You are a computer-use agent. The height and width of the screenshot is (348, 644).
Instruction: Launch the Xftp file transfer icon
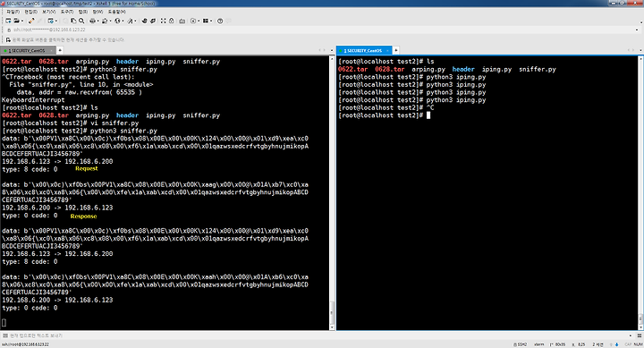[144, 21]
